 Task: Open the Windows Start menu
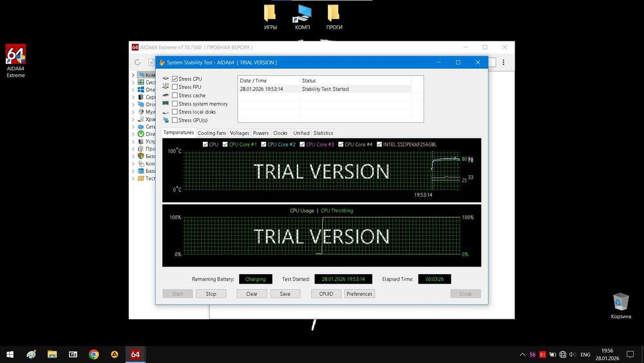coord(10,355)
